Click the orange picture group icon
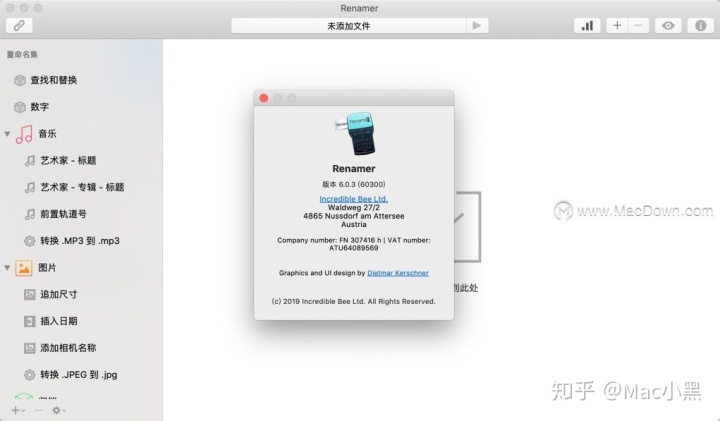720x421 pixels. (23, 268)
